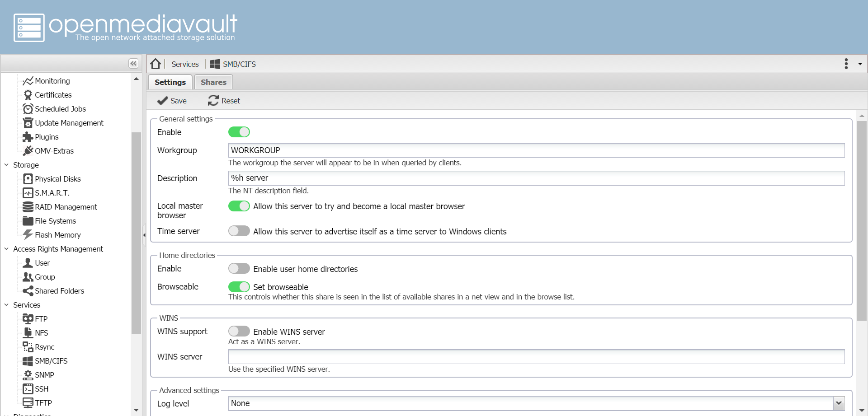Open the Plugins puzzle icon
The height and width of the screenshot is (416, 868).
(28, 137)
